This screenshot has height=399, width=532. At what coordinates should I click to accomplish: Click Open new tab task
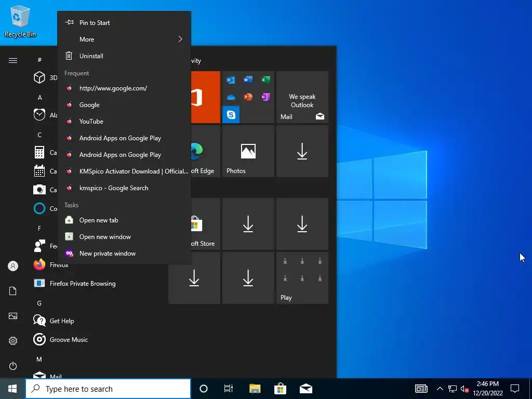[124, 220]
